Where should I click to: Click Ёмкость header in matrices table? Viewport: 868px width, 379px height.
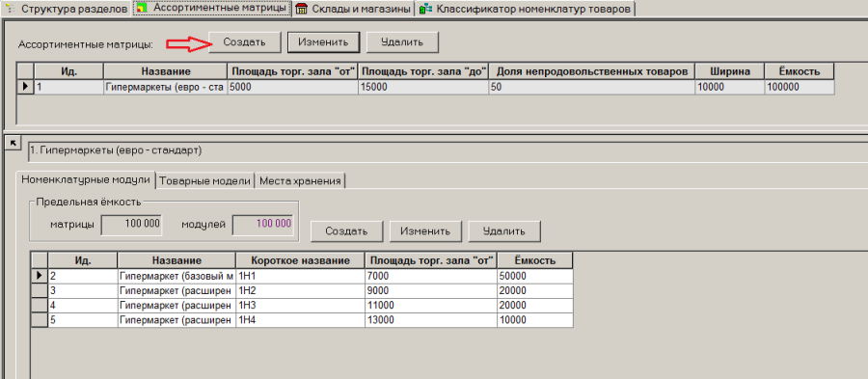pyautogui.click(x=799, y=71)
